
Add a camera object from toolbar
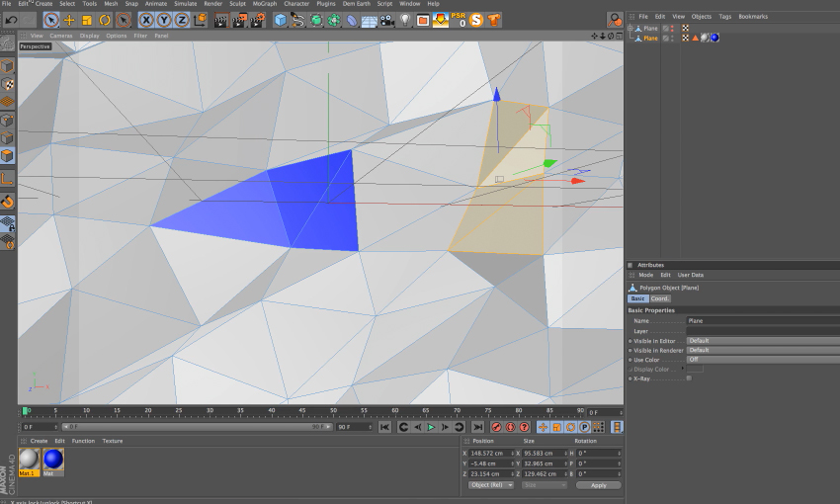click(x=387, y=20)
